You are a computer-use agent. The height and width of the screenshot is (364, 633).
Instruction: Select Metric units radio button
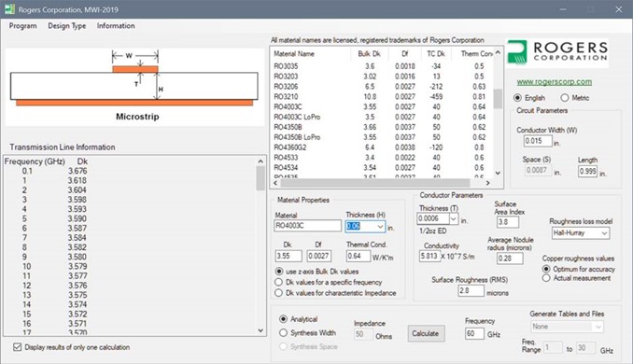(564, 98)
